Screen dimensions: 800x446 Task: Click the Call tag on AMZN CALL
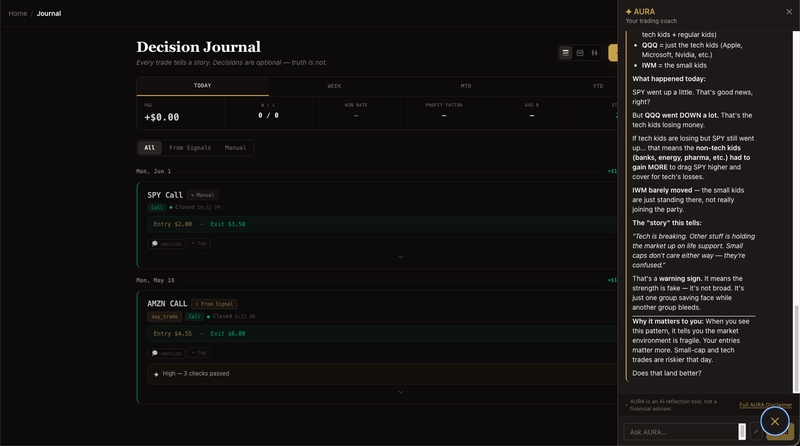click(x=194, y=316)
